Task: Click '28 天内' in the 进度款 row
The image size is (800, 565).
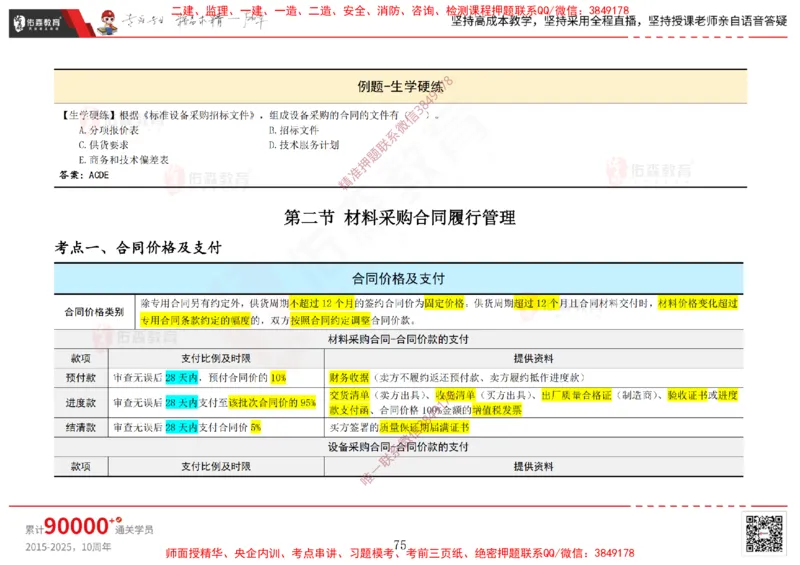Action: 182,403
